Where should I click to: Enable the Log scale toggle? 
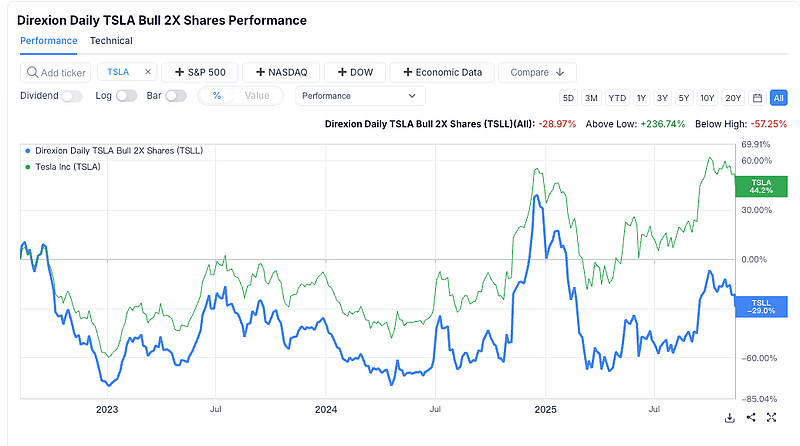[x=126, y=96]
